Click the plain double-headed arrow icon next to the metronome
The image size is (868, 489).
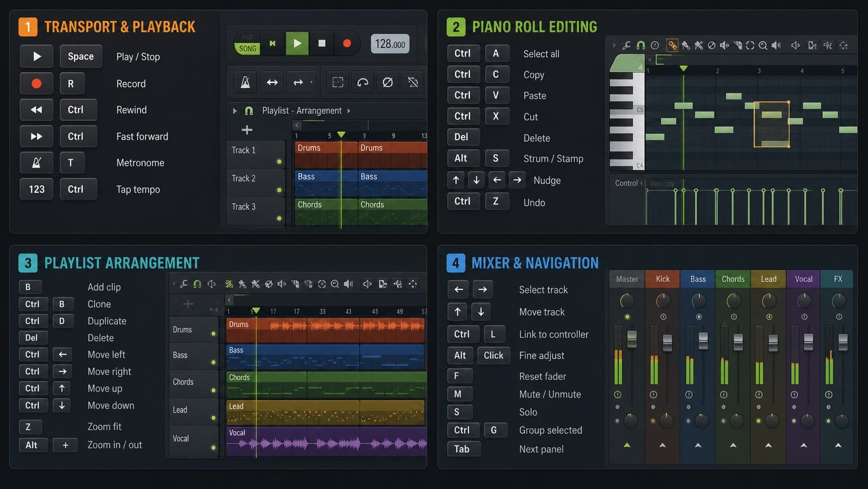(x=272, y=82)
